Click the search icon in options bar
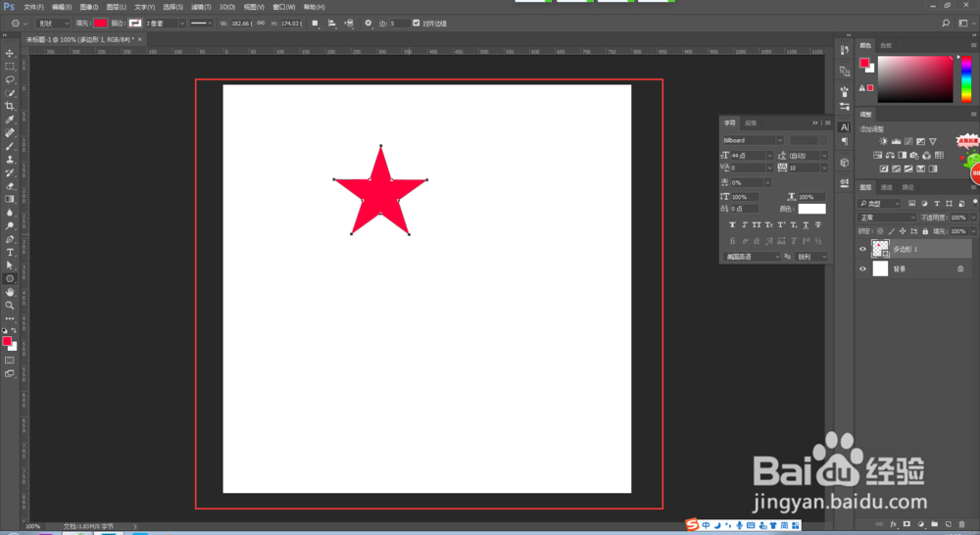 click(x=946, y=24)
